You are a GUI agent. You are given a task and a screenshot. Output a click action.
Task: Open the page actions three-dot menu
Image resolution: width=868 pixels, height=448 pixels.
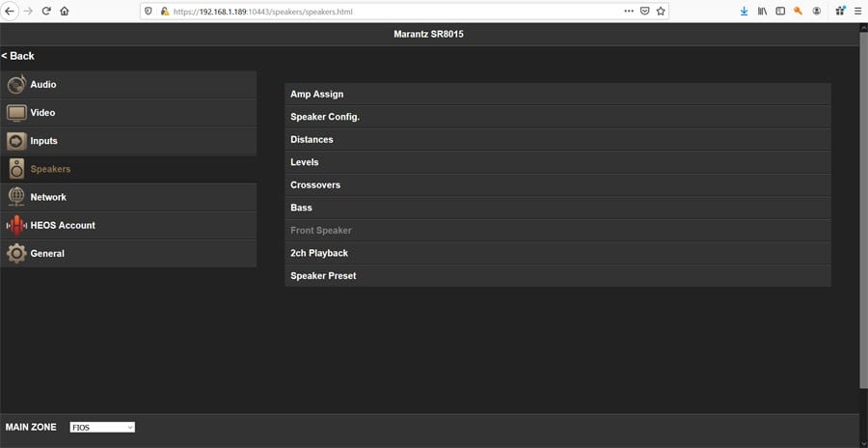click(x=629, y=11)
